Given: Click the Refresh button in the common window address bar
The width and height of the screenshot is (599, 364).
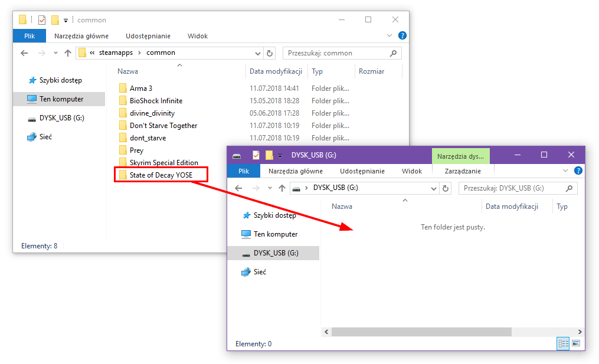Looking at the screenshot, I should tap(270, 53).
